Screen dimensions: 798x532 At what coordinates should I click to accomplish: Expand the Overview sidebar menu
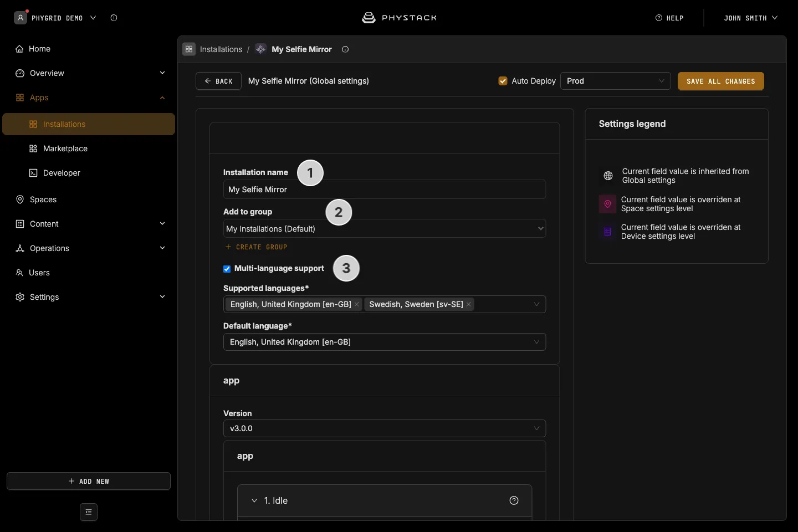click(162, 73)
